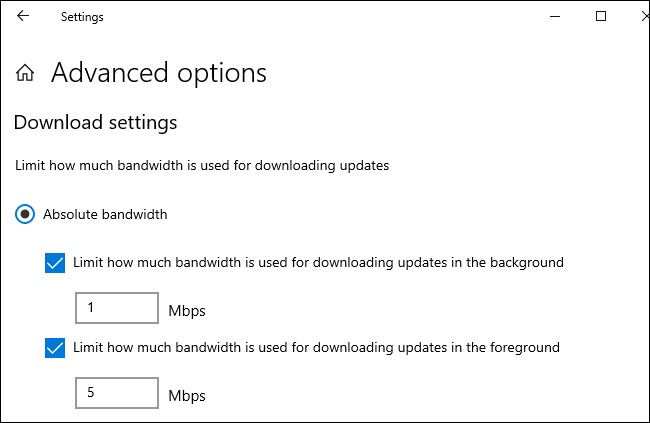Close the Settings window
This screenshot has width=650, height=423.
[x=645, y=16]
